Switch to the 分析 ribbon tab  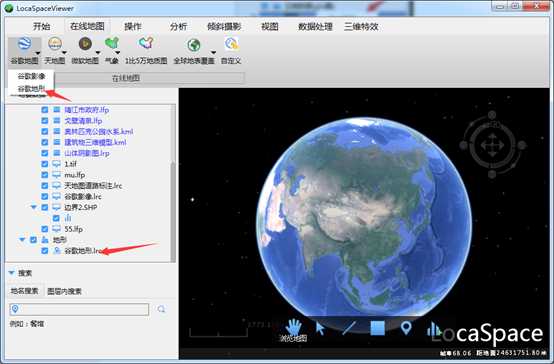178,27
